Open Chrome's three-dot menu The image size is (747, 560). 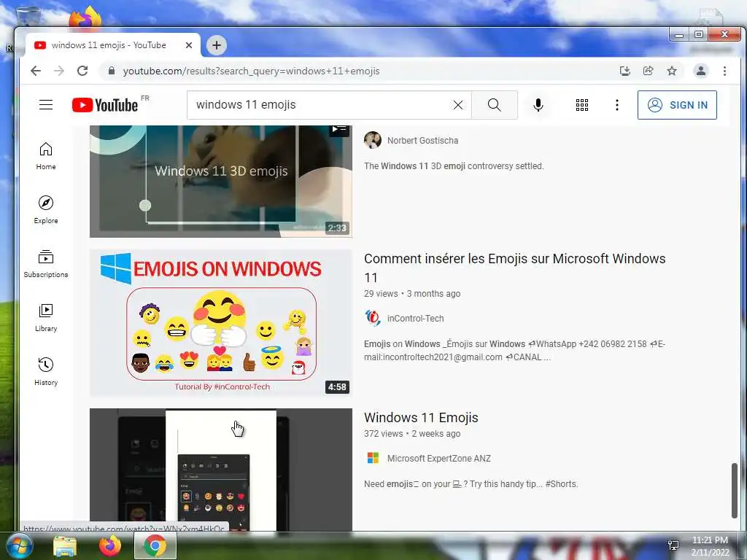pyautogui.click(x=724, y=71)
